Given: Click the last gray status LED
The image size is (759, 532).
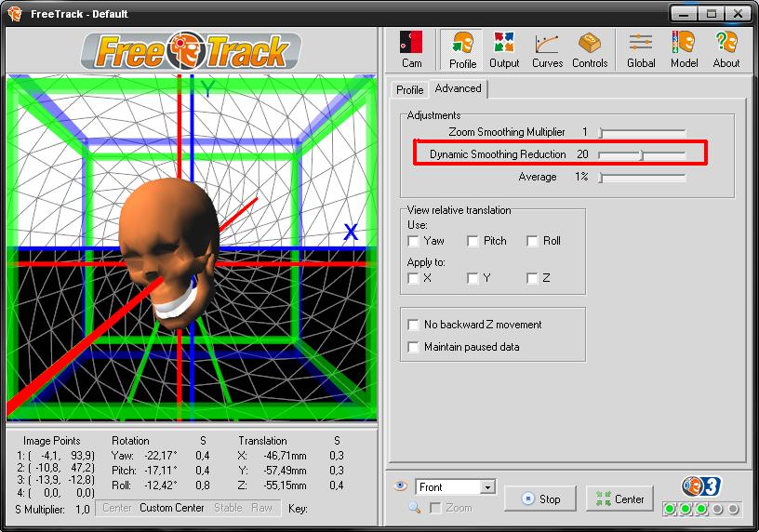Looking at the screenshot, I should [733, 509].
